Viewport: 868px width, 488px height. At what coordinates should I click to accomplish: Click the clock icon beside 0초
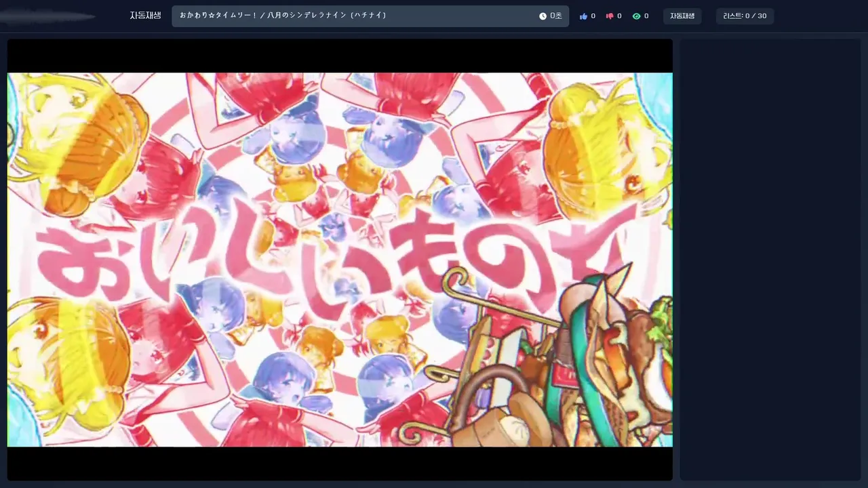542,16
